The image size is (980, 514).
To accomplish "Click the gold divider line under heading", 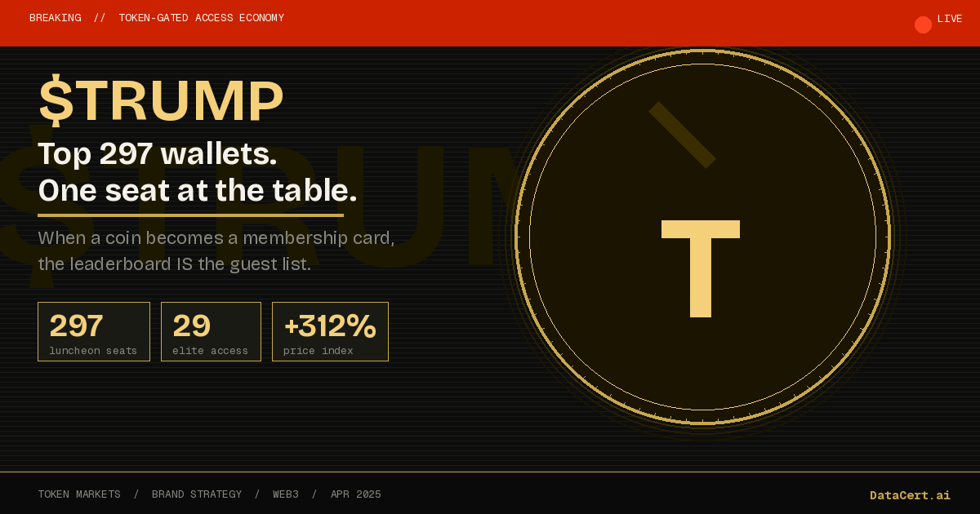I will (x=190, y=215).
